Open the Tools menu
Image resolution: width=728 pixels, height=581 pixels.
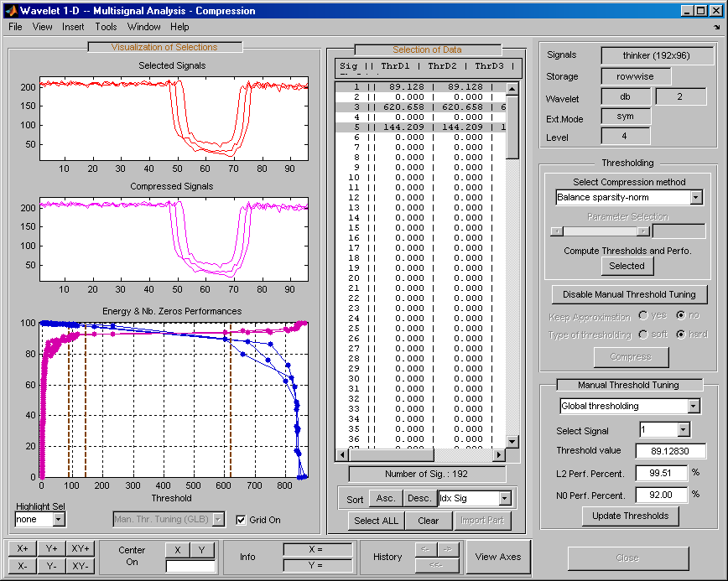106,27
